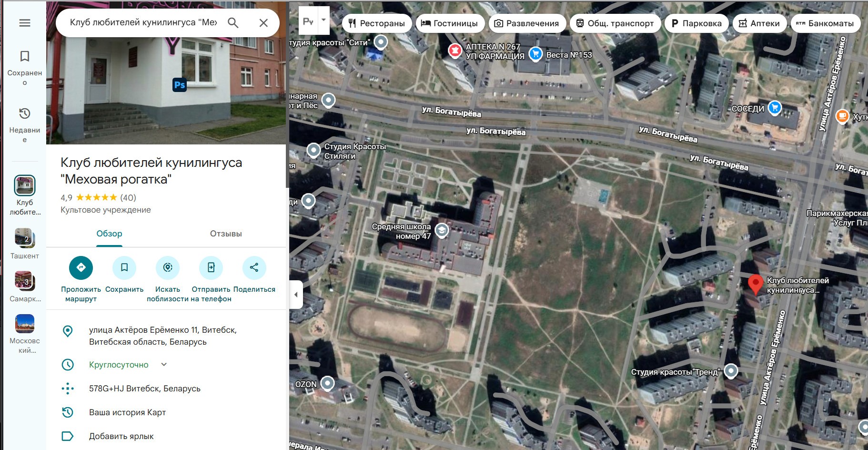Click the OZON map marker
Image resolution: width=868 pixels, height=450 pixels.
click(327, 383)
